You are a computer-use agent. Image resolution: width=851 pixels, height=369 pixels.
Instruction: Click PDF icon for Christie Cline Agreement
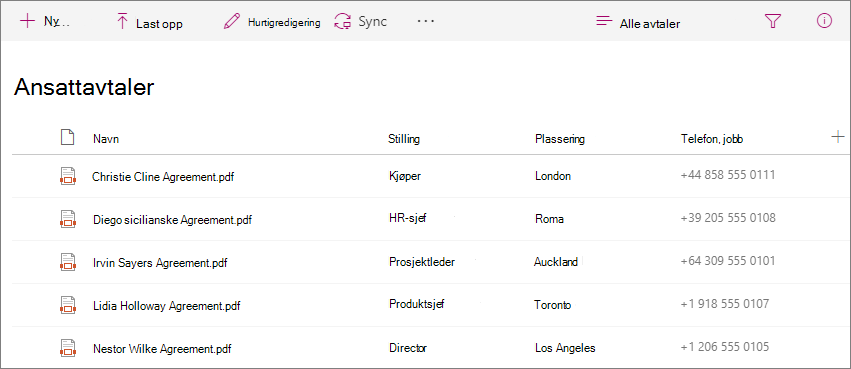point(67,176)
